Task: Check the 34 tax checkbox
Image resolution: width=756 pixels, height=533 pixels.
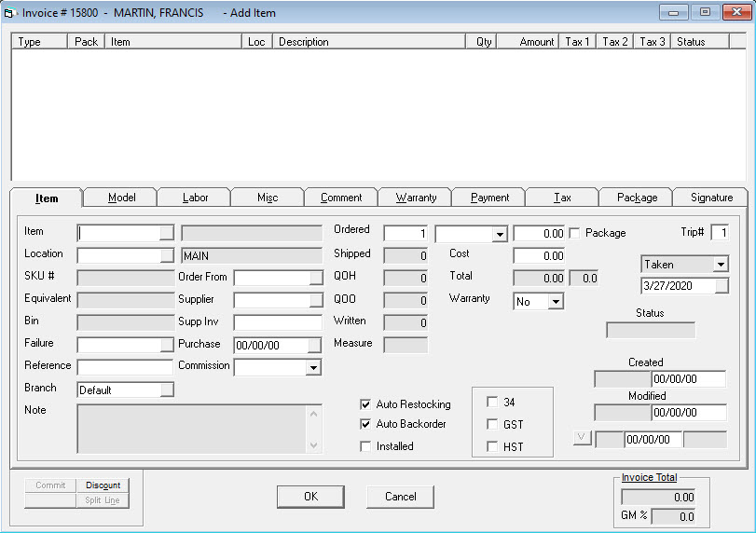Action: [x=492, y=402]
